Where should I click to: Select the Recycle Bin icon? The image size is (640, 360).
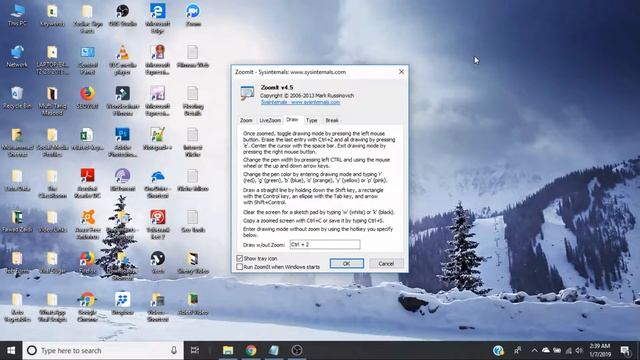pos(17,98)
